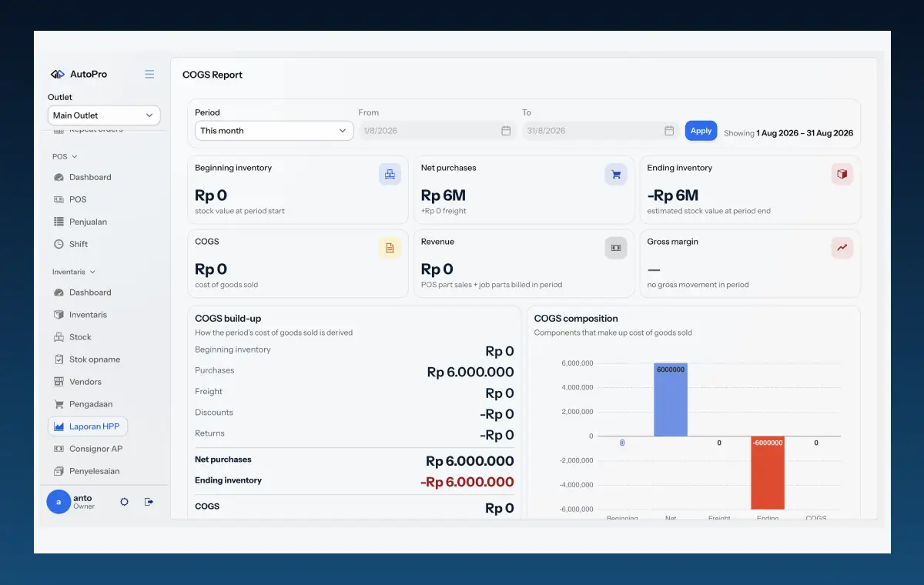The image size is (924, 585).
Task: Click the Penjualan list icon
Action: (x=59, y=222)
